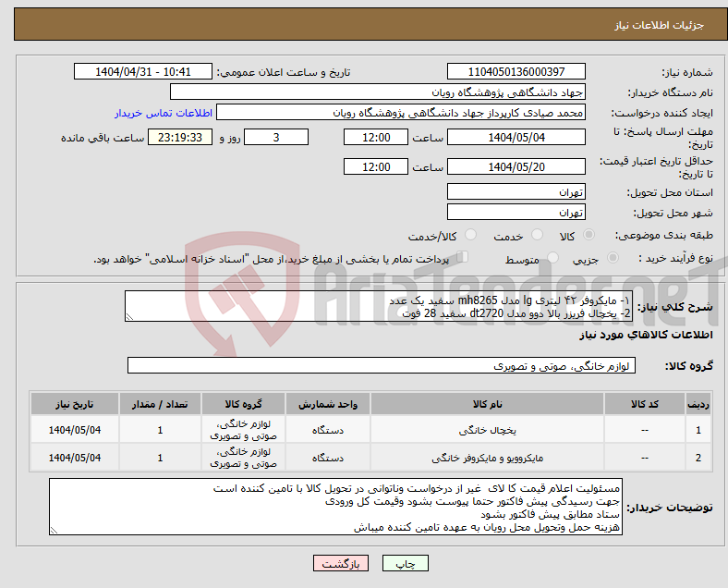728x588 pixels.
Task: Click the date cell in the یخچال خانگی row
Action: [x=74, y=430]
